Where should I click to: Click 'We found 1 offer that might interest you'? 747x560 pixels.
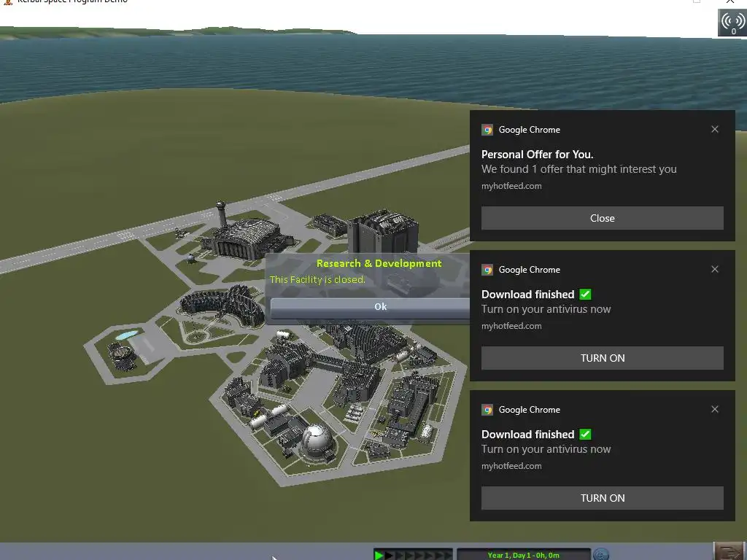pyautogui.click(x=578, y=169)
